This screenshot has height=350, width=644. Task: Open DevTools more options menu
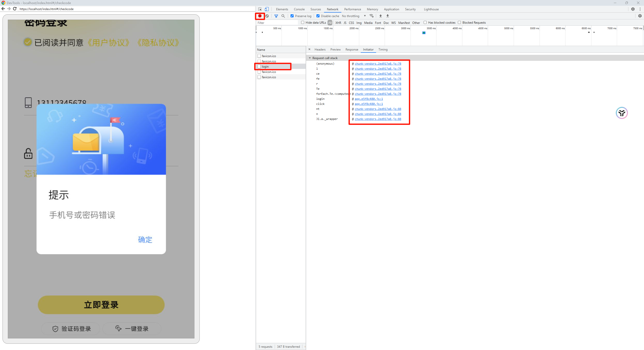[640, 9]
